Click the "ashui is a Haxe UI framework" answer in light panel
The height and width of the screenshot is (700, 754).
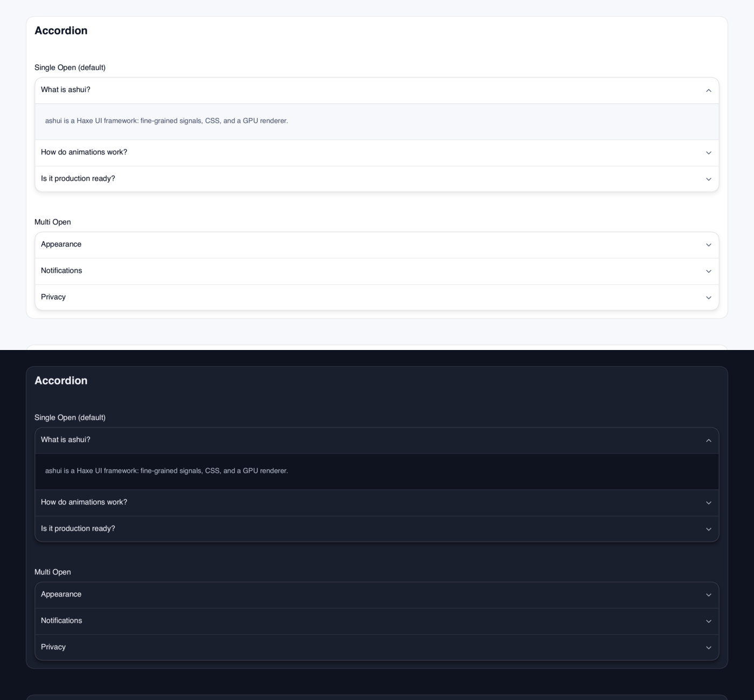click(166, 121)
